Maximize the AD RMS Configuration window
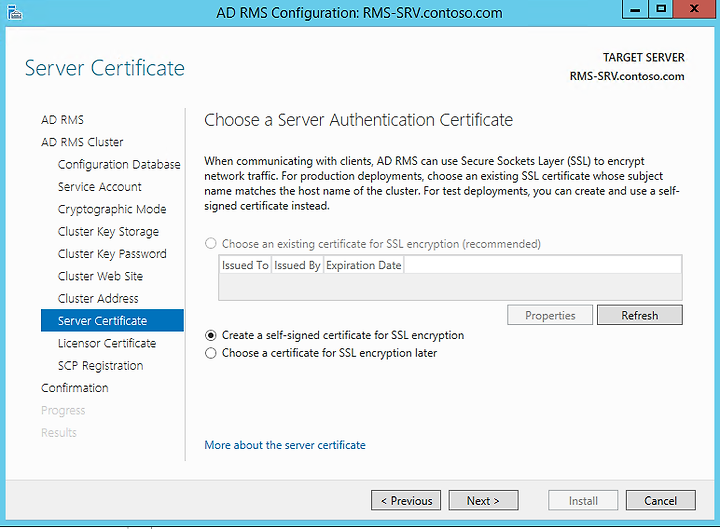720x529 pixels. [x=661, y=10]
